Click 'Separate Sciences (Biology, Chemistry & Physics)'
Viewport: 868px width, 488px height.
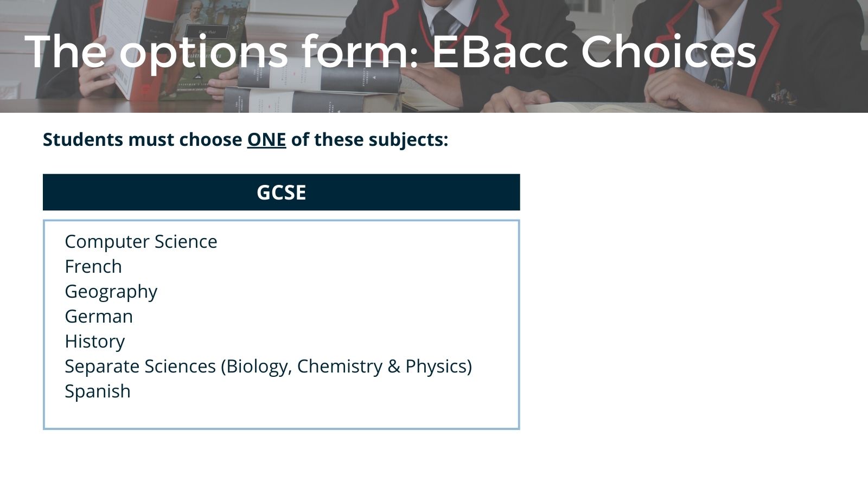tap(269, 367)
